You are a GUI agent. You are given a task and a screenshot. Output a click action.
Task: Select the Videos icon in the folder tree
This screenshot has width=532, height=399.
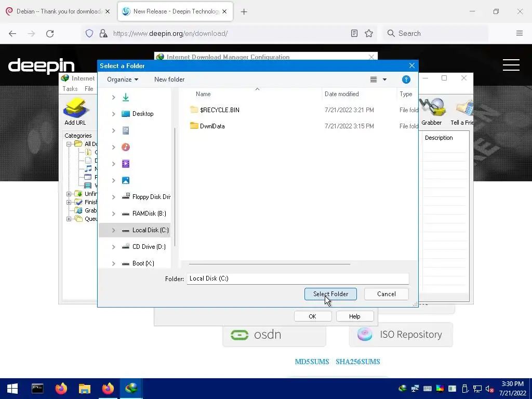126,164
